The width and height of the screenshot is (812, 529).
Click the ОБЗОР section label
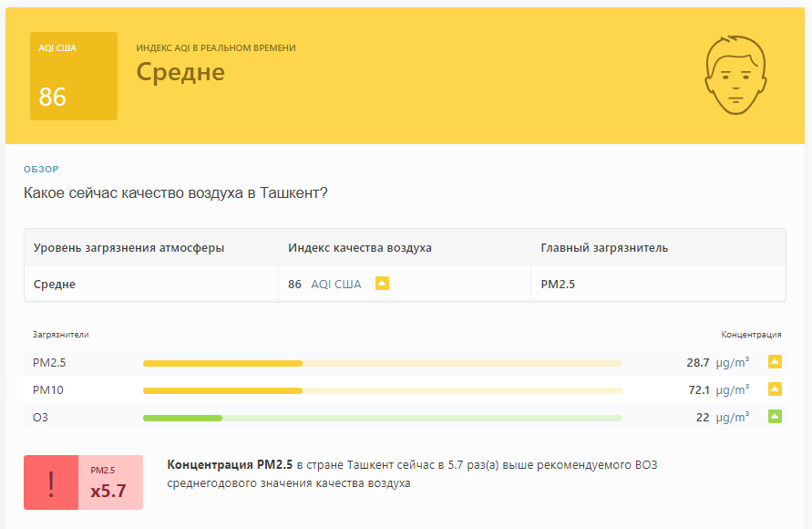41,169
